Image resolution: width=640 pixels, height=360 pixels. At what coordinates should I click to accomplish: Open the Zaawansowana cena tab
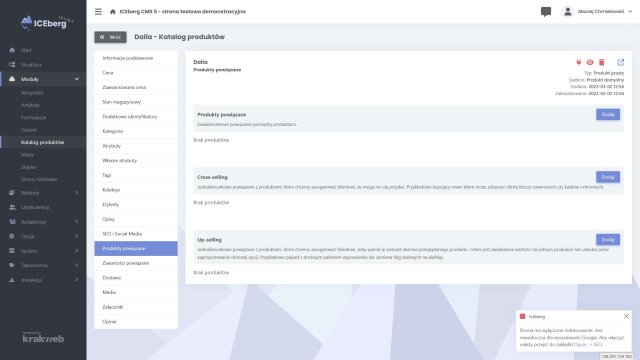(x=136, y=87)
